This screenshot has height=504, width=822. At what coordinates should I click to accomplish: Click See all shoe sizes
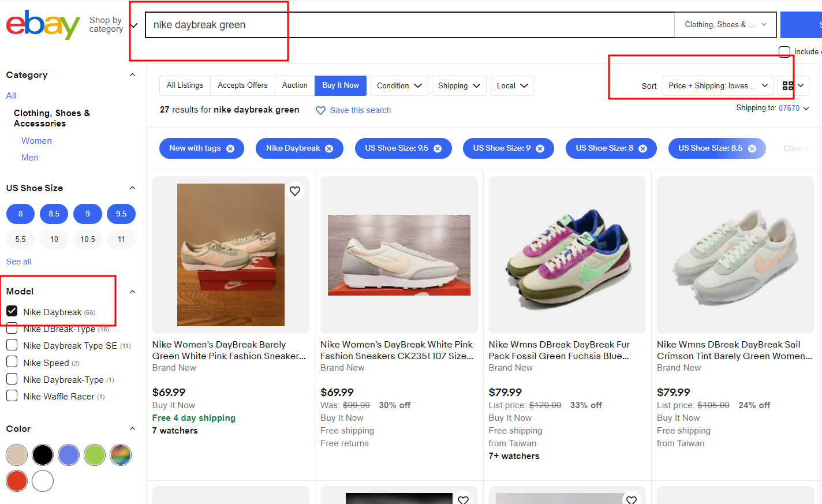18,262
